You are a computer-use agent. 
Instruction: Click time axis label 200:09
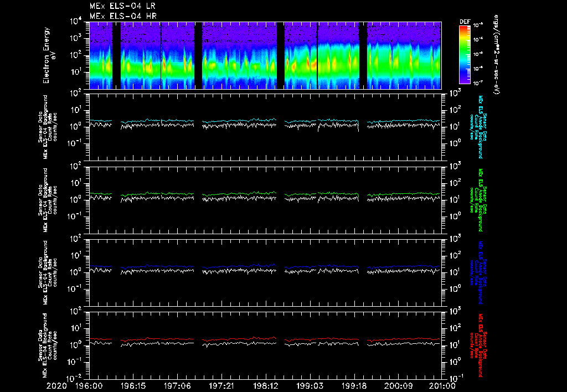[398, 386]
